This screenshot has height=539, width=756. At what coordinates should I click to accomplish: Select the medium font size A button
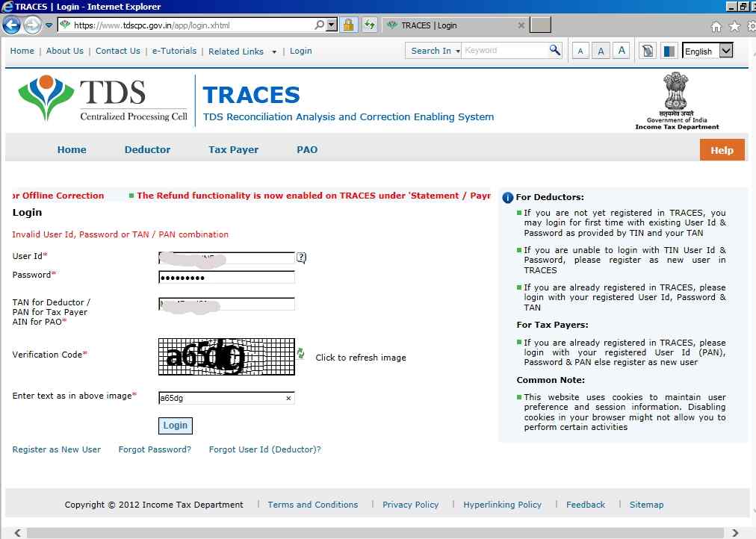(x=601, y=51)
